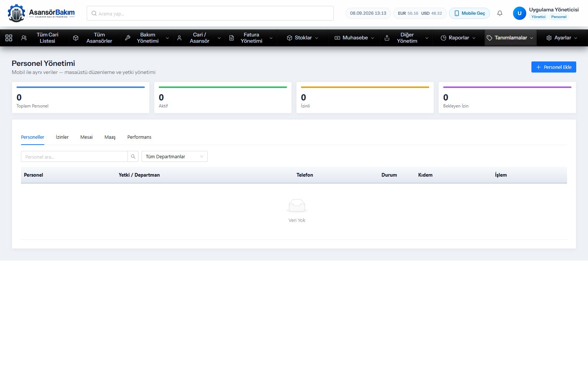Click the Yönetici role badge
Viewport: 588px width, 368px height.
pos(538,17)
